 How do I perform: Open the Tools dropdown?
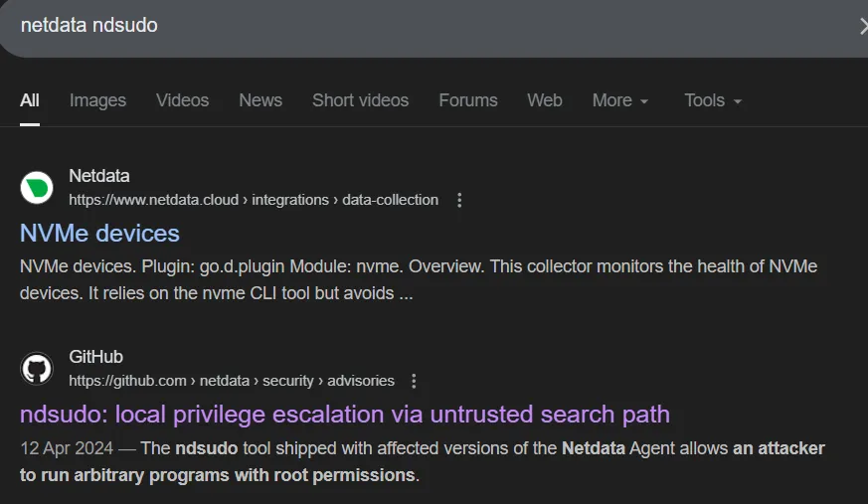tap(713, 100)
